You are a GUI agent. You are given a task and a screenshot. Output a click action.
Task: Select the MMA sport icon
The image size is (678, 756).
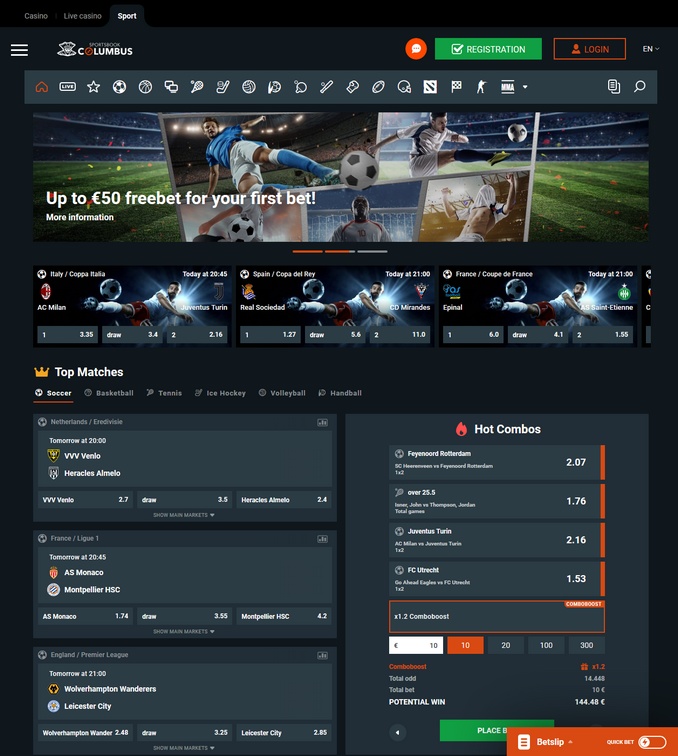point(507,87)
